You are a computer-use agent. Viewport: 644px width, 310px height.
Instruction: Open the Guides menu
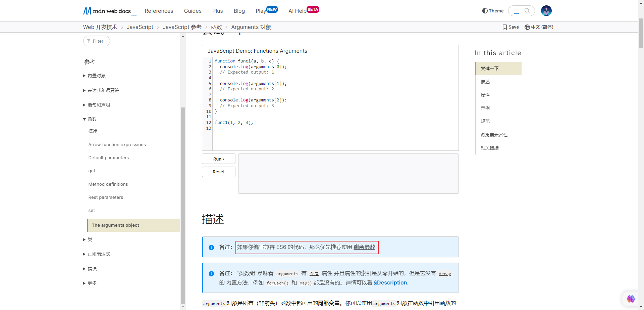coord(193,11)
